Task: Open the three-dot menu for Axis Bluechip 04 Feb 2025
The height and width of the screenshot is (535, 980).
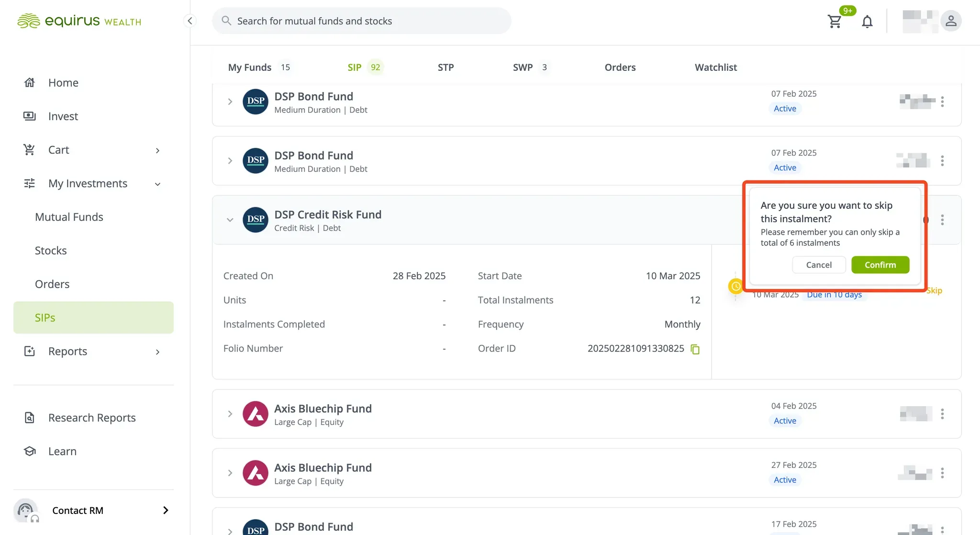Action: click(x=942, y=414)
